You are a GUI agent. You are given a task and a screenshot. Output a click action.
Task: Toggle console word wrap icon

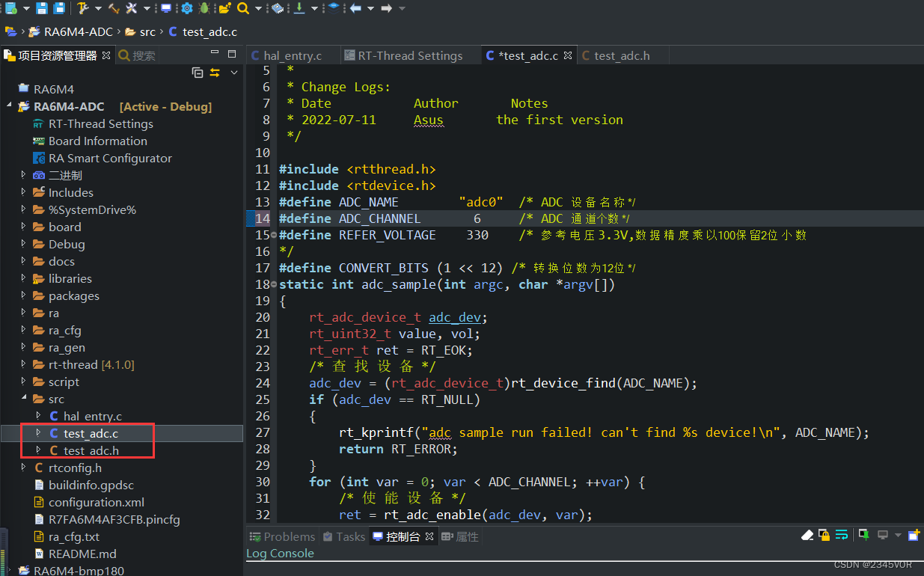click(842, 536)
